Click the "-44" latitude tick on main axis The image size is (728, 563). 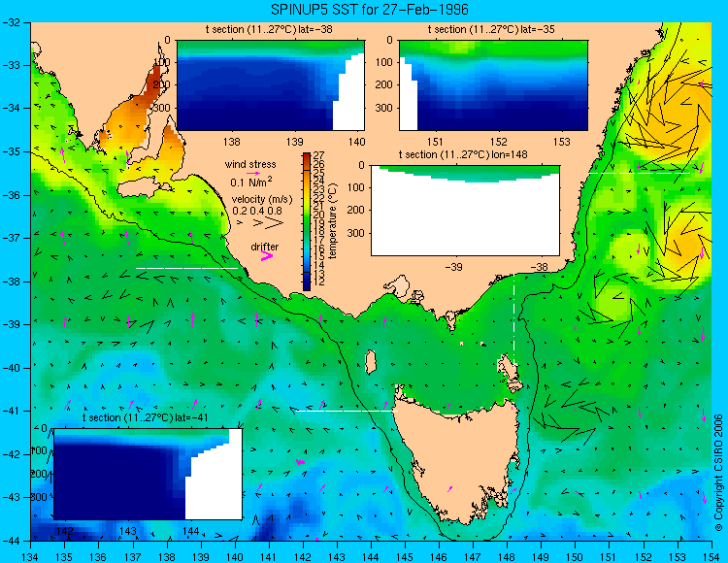tap(11, 541)
